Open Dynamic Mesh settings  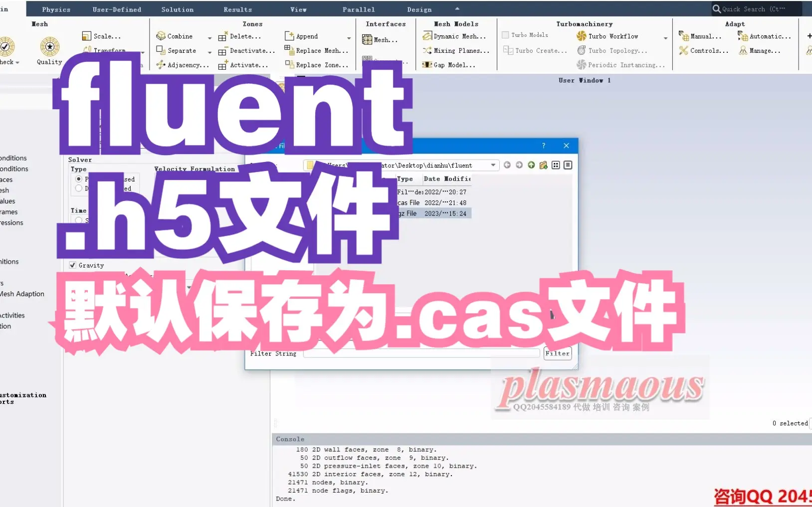454,36
